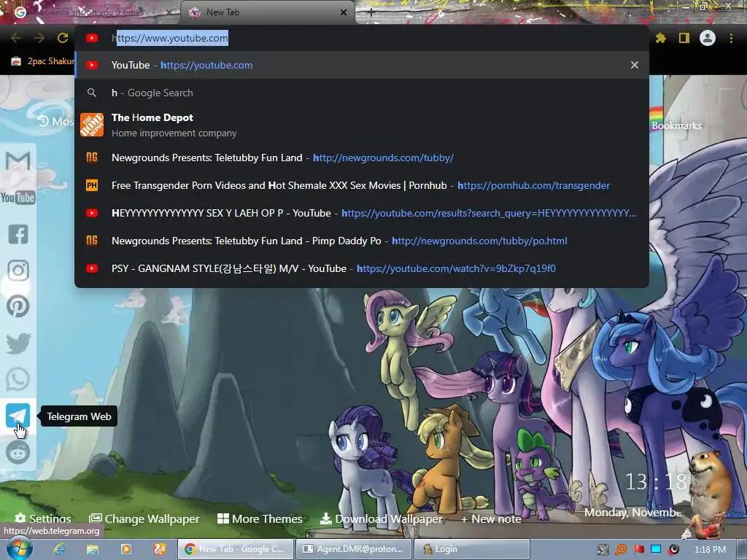Open Chrome three-dot menu

(731, 38)
